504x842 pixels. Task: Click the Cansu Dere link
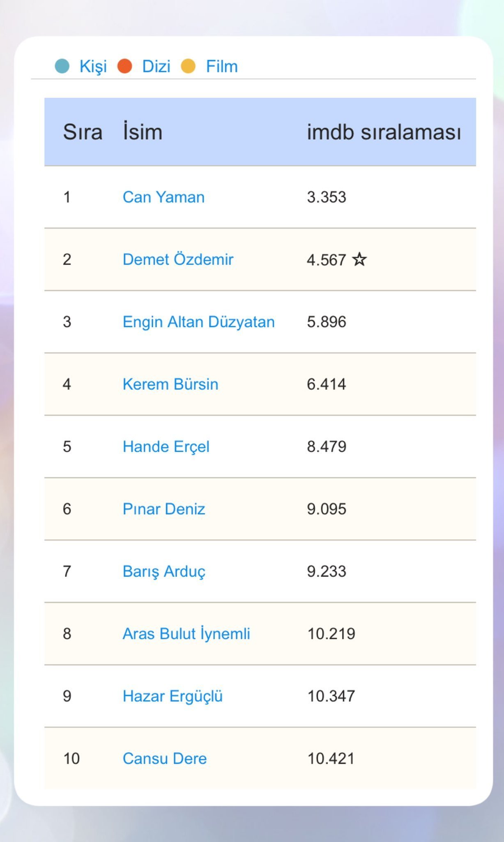165,759
